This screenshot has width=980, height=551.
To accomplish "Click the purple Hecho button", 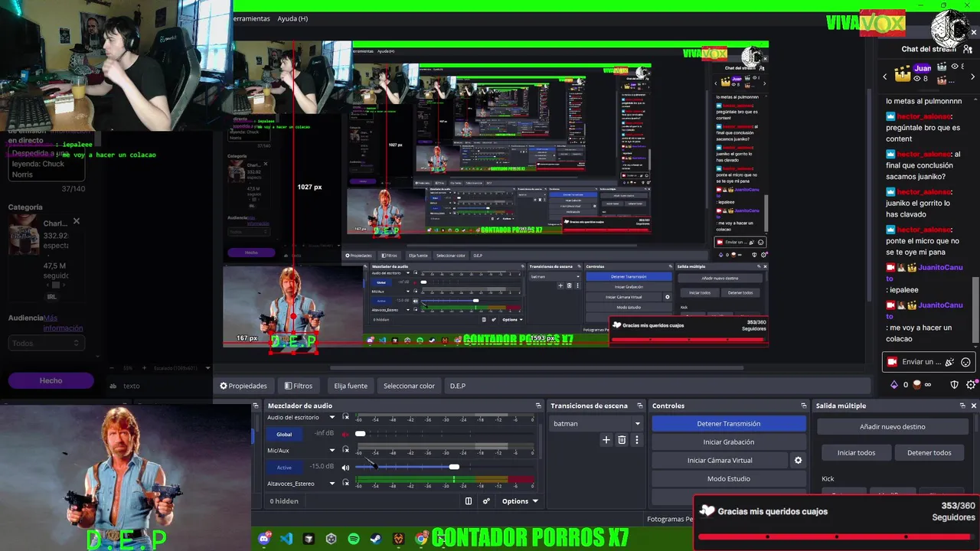I will [51, 380].
